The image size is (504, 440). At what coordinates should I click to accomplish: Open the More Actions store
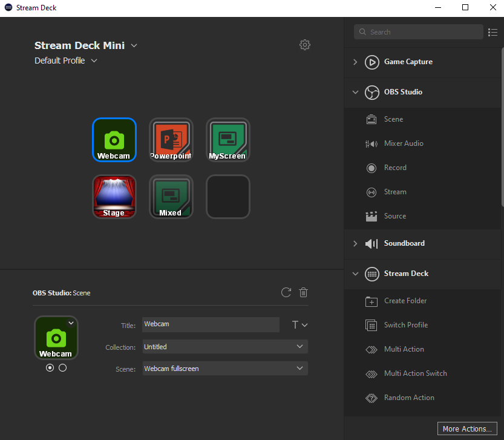[x=467, y=429]
